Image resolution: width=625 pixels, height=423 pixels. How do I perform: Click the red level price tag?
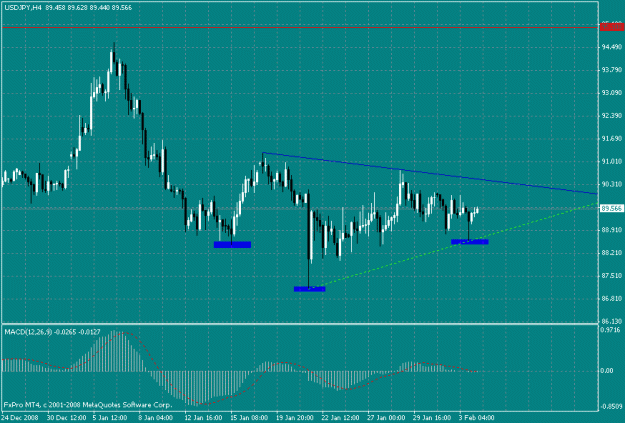[x=612, y=27]
